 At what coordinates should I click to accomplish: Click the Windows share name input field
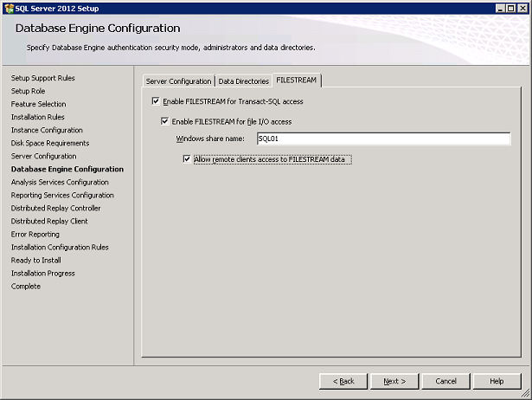click(383, 139)
